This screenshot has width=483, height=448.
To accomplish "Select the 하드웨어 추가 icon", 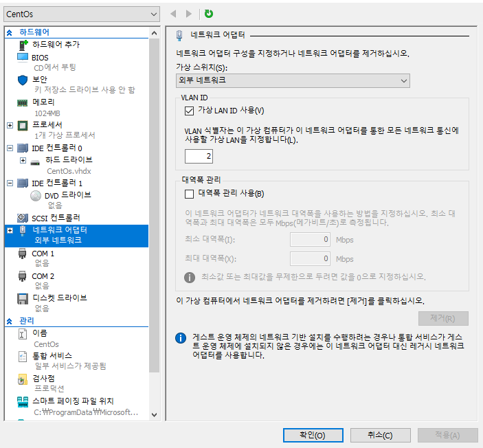I will coord(23,45).
